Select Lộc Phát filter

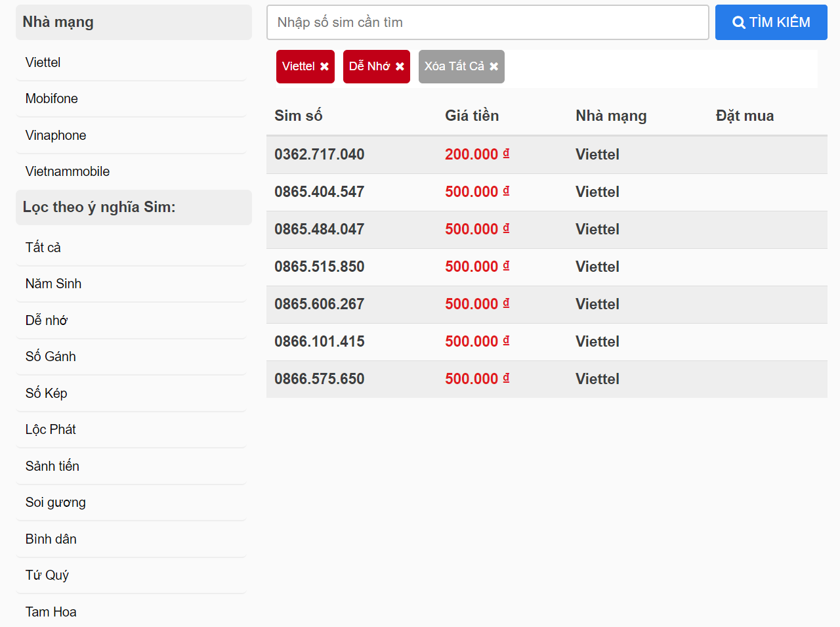51,429
